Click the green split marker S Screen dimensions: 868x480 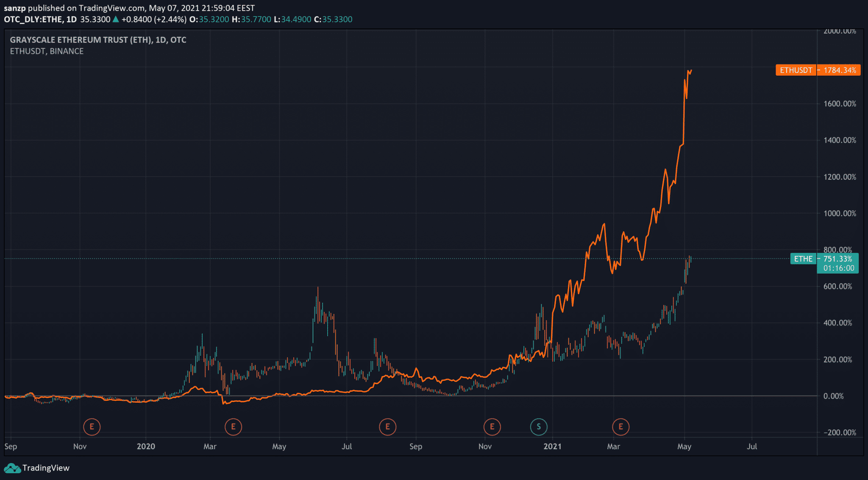[539, 427]
